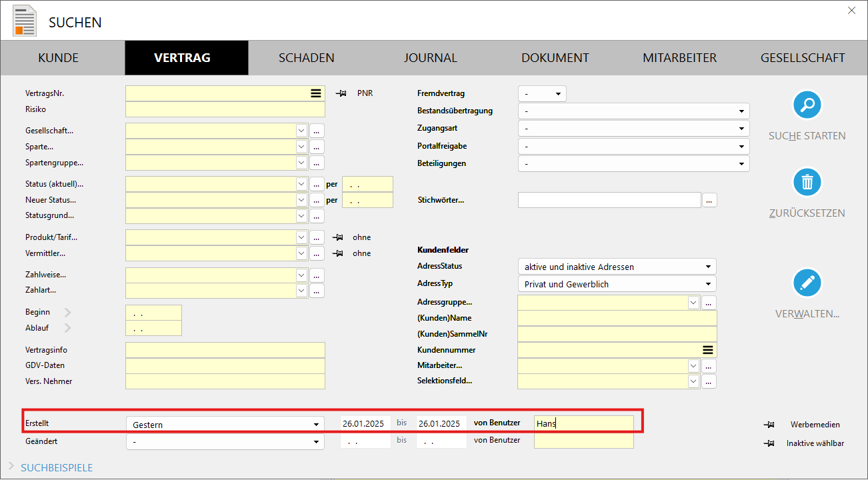Click the arrow icon next to Beginn
This screenshot has width=868, height=480.
coord(67,312)
